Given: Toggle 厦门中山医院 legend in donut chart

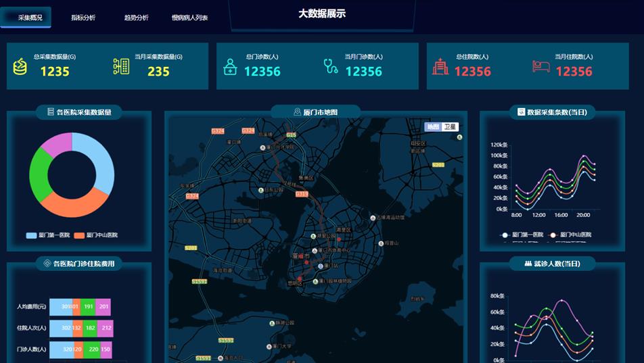Looking at the screenshot, I should point(95,235).
